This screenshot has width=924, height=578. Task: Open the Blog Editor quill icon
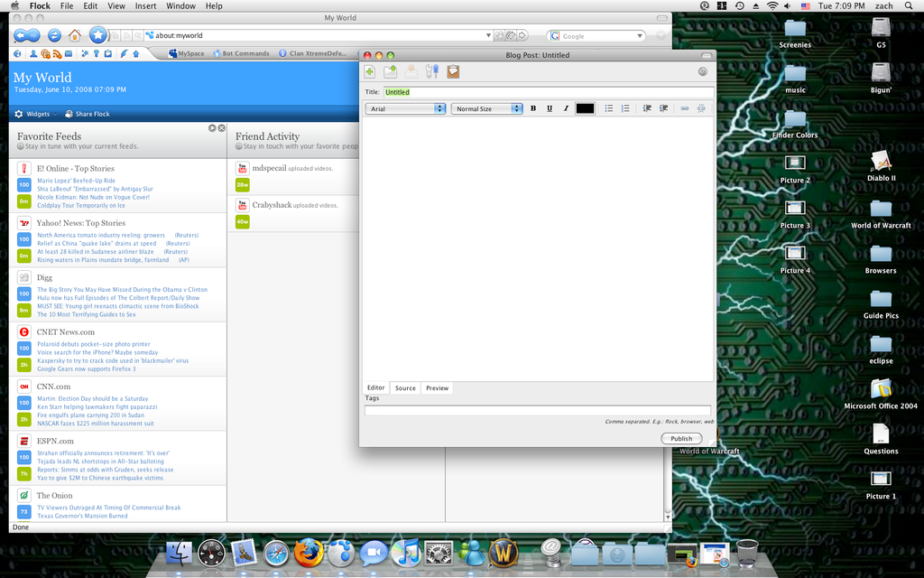pos(124,53)
